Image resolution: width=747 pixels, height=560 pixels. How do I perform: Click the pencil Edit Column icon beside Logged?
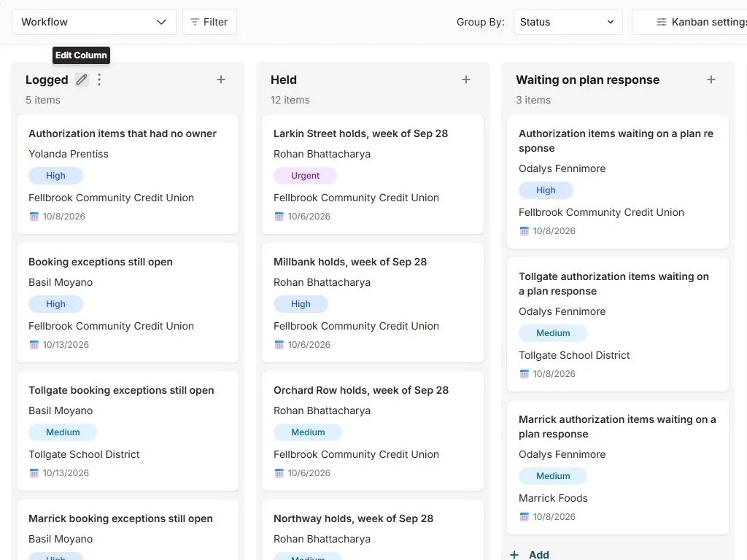pos(82,79)
